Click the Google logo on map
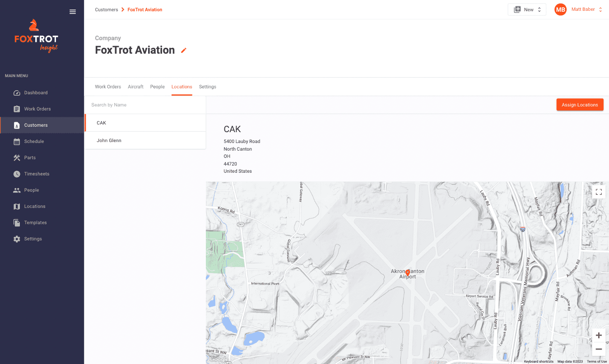609x364 pixels. point(218,359)
